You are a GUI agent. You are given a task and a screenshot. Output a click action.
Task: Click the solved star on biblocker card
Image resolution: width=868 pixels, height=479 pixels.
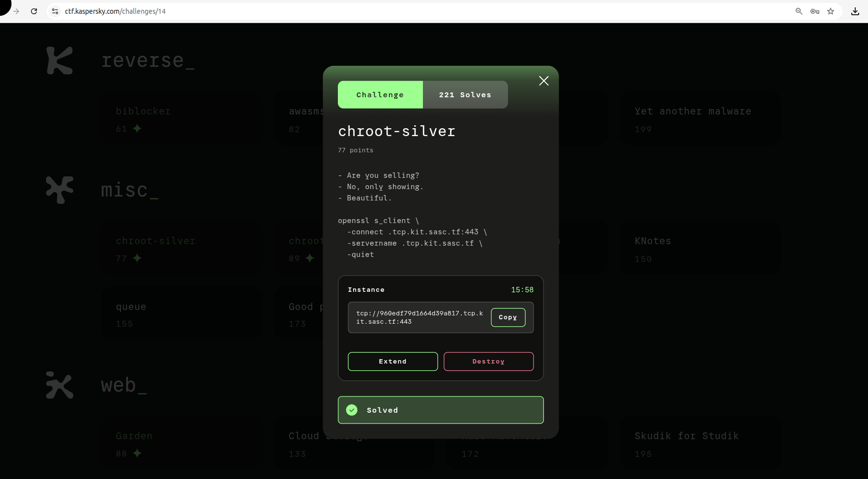tap(137, 129)
